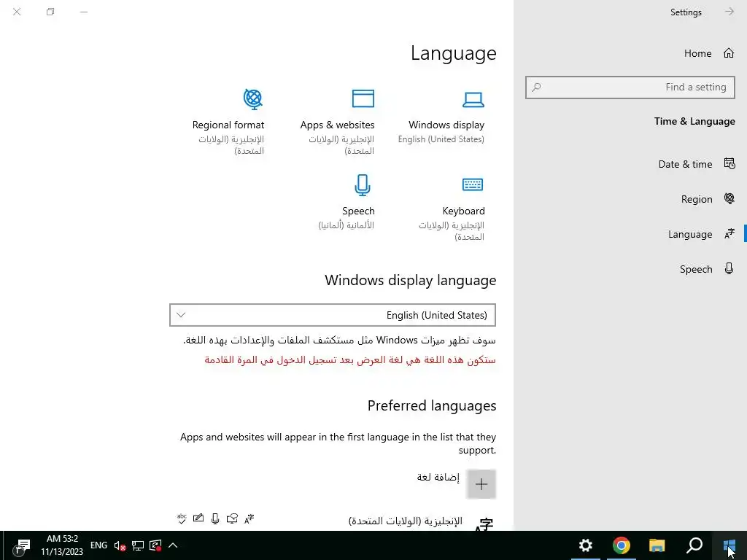Click the Keyboard label
Screen dimensions: 747x560
[x=463, y=211]
